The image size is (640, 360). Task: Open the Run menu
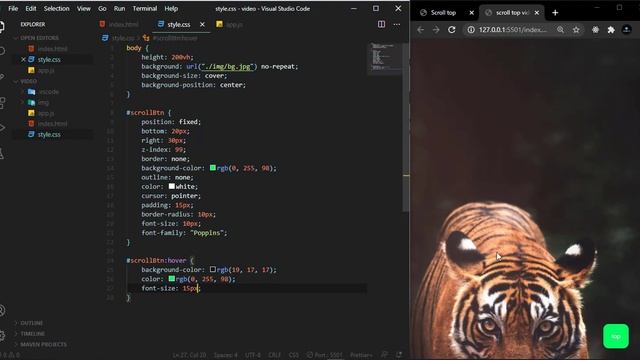(119, 9)
